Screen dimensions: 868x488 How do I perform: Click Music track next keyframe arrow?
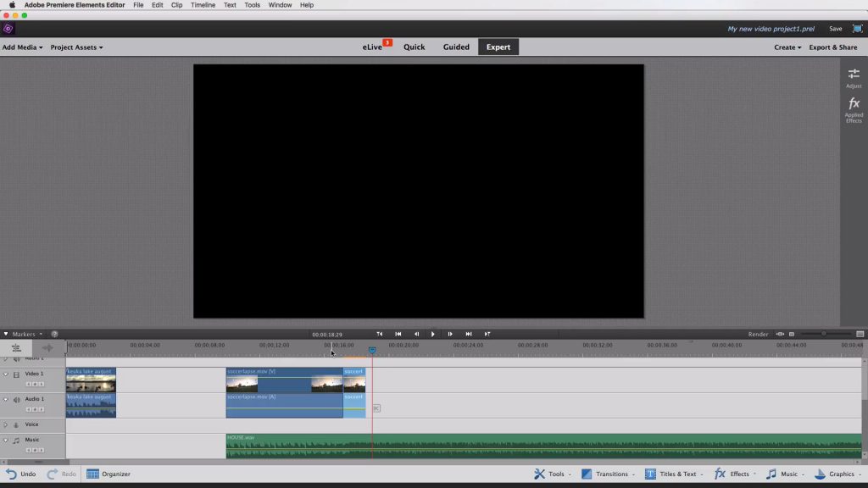pyautogui.click(x=41, y=450)
